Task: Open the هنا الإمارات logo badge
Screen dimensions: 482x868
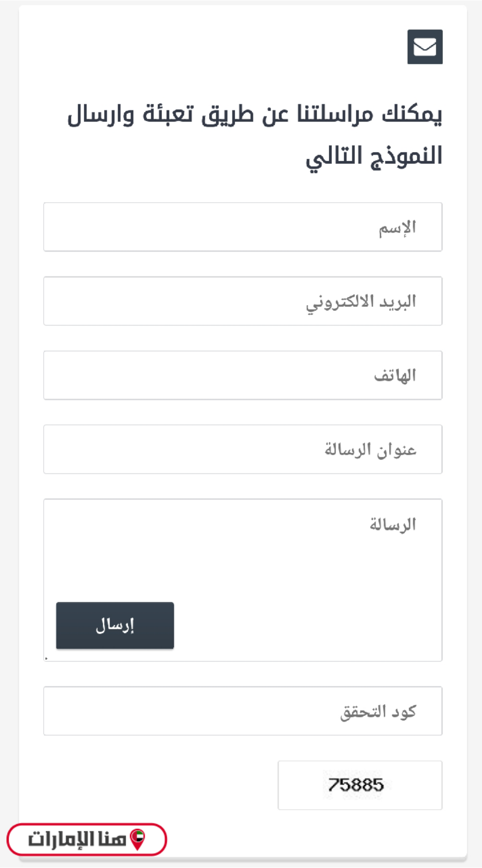Action: coord(87,839)
